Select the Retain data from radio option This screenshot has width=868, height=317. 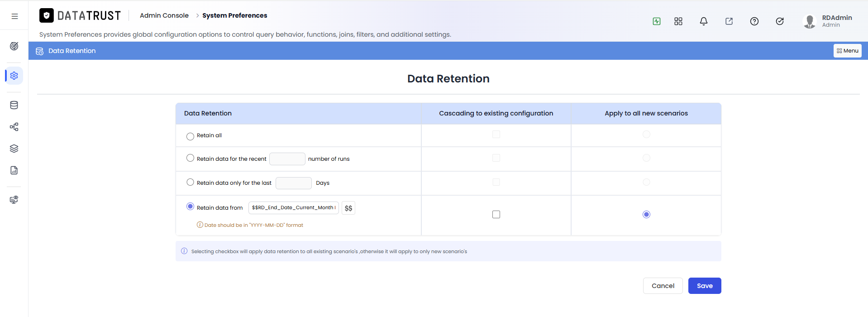coord(190,207)
